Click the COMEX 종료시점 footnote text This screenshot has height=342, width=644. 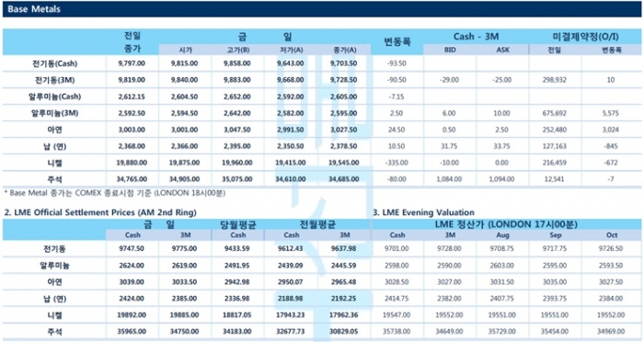coord(115,193)
